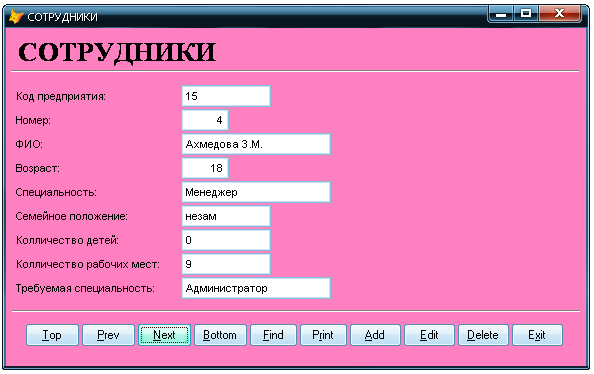Click the Код предприятия field with 15

point(226,96)
